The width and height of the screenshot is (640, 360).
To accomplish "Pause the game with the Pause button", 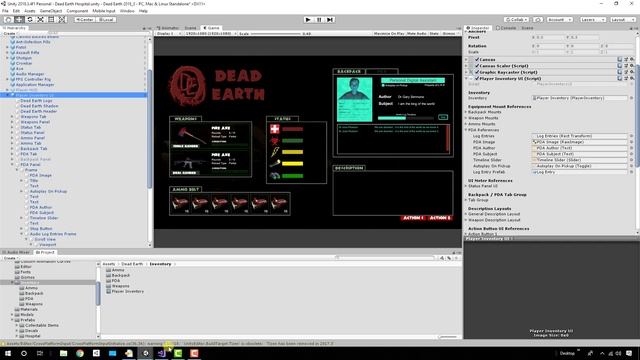I will click(x=319, y=20).
